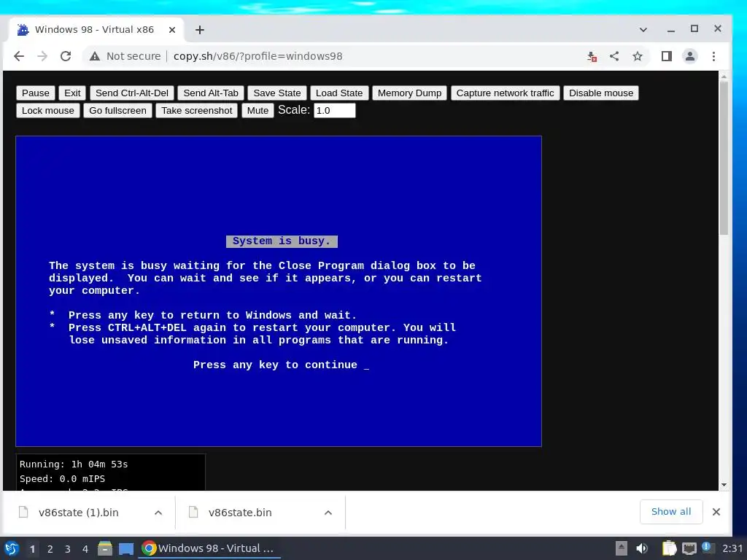Click the taskbar clock
Viewport: 747px width, 560px height.
[732, 548]
